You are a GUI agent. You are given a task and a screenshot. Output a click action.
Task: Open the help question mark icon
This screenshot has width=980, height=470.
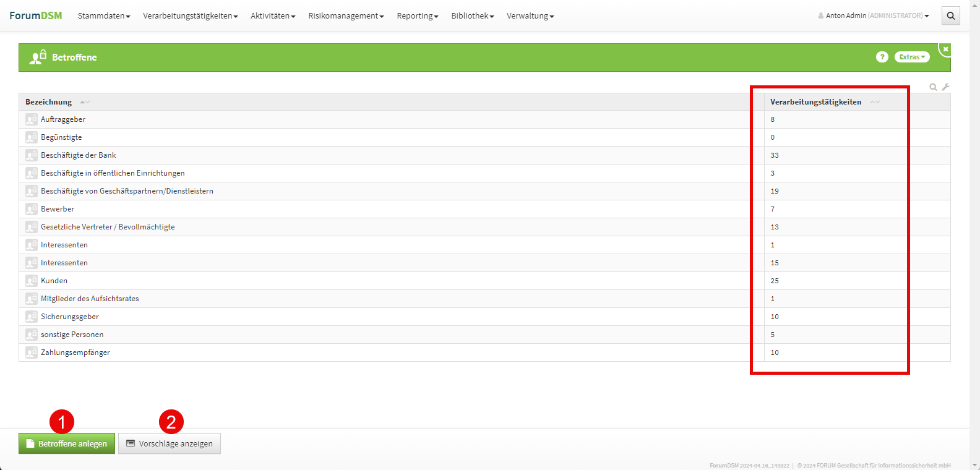click(882, 57)
